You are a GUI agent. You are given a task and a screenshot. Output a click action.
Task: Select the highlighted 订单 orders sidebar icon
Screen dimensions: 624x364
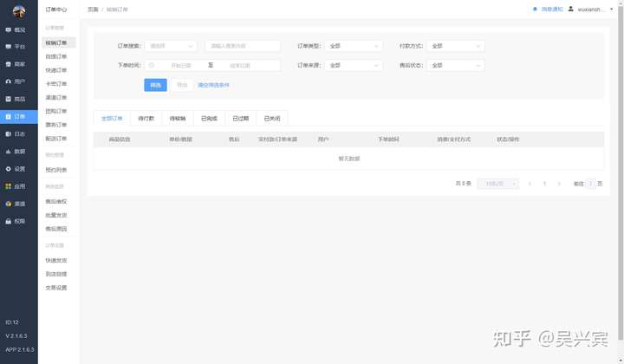click(9, 116)
